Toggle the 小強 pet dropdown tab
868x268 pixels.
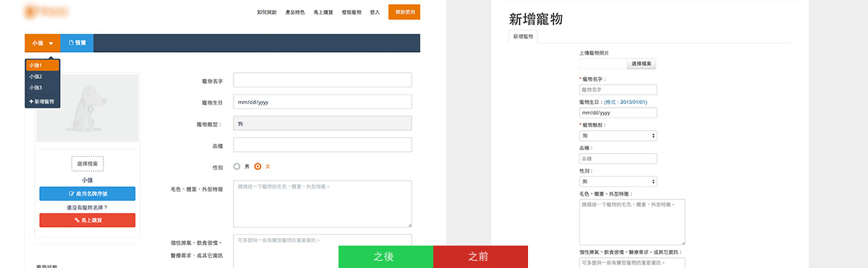pyautogui.click(x=43, y=43)
